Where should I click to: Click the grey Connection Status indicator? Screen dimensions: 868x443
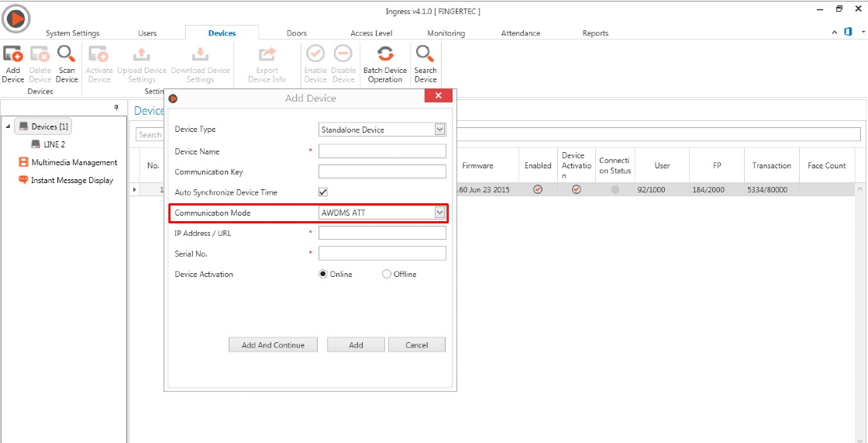(x=615, y=189)
